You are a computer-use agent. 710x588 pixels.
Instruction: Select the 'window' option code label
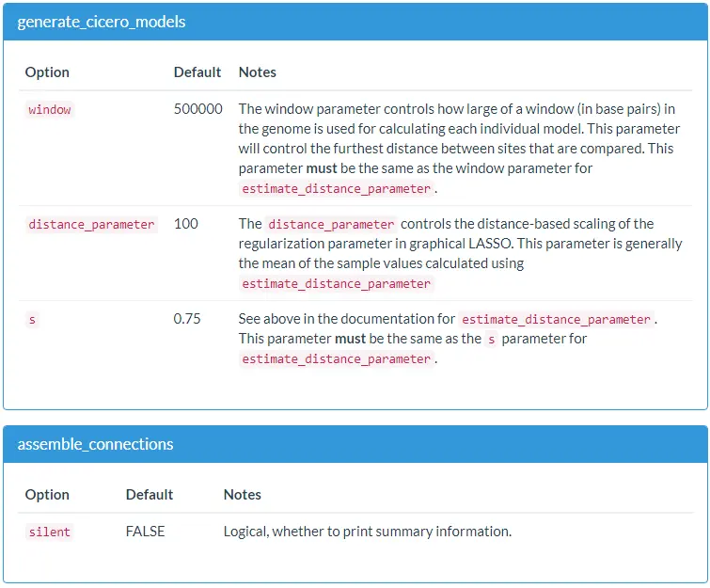coord(49,110)
